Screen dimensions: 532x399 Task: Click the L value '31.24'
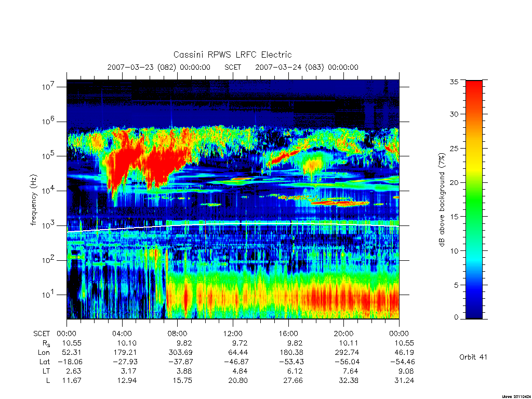(x=404, y=380)
